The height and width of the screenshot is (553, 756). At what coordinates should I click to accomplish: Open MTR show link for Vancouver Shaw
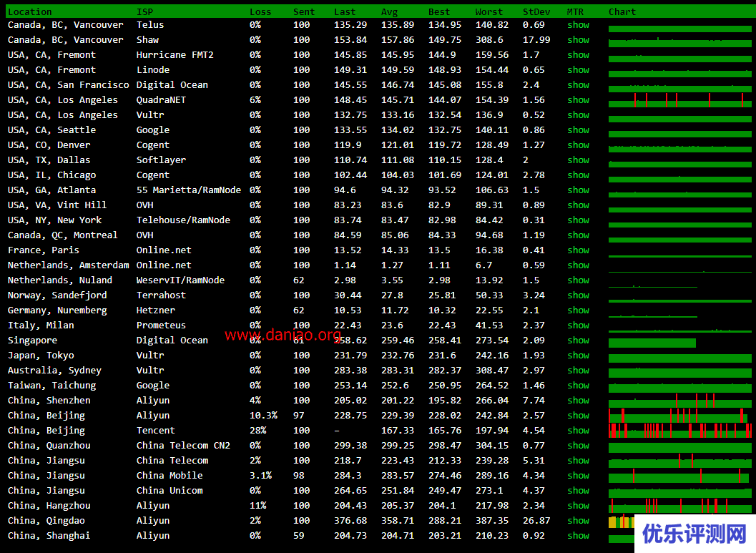[578, 39]
